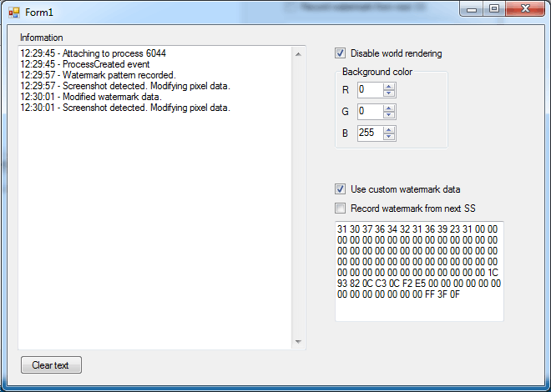Close the Form1 window
Viewport: 551px width, 392px height.
pos(525,9)
